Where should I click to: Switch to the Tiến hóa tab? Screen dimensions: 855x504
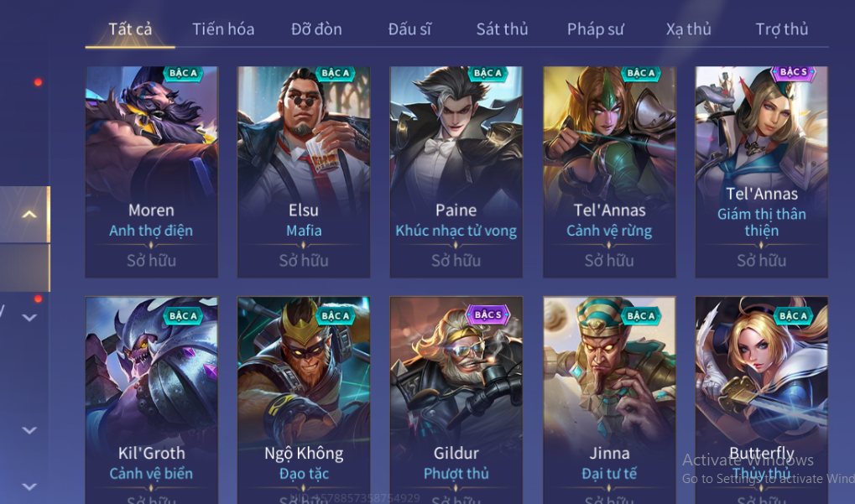(223, 29)
